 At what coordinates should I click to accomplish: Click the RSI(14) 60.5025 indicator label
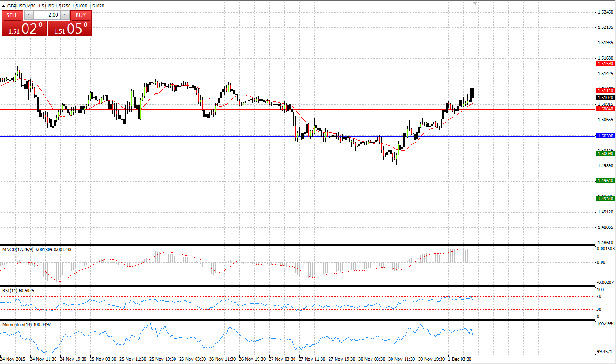(x=18, y=290)
